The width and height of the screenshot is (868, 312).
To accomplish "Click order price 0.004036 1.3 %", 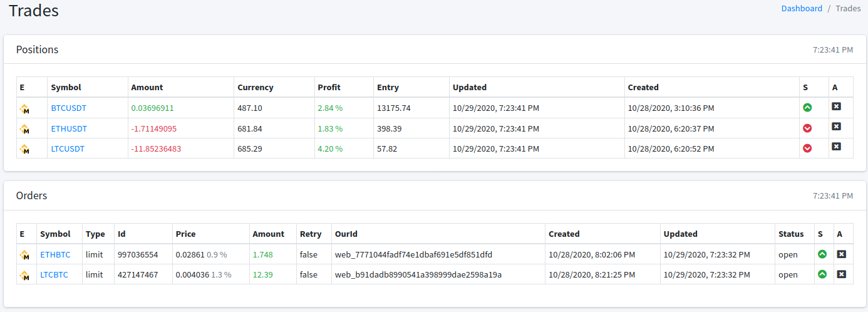I will click(x=204, y=274).
